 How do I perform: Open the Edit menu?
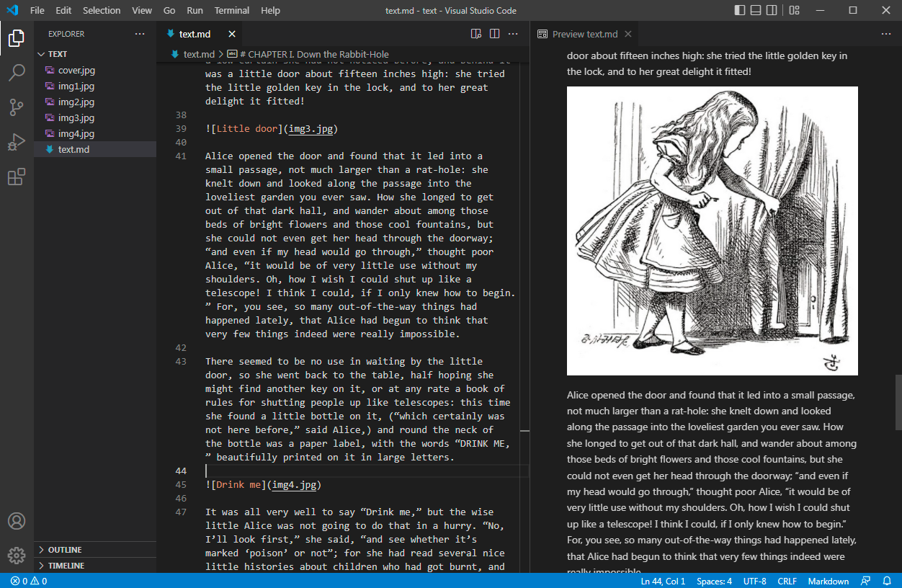[63, 10]
